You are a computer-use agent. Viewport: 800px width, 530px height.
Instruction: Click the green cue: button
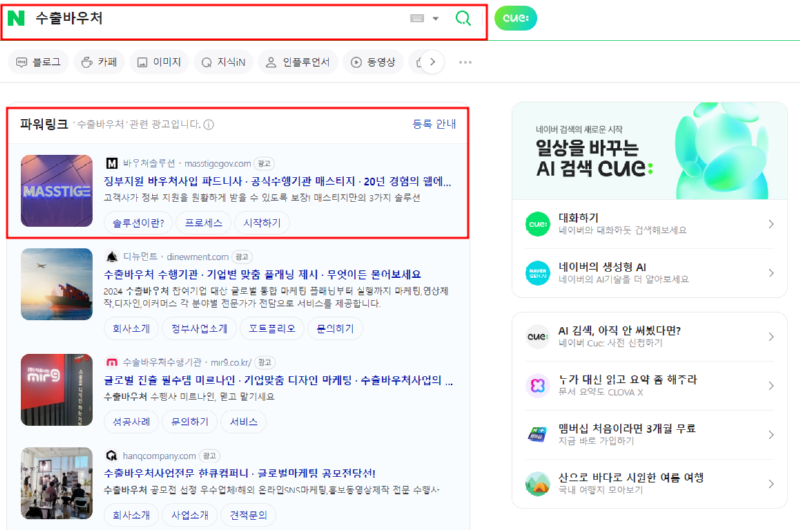click(x=515, y=18)
